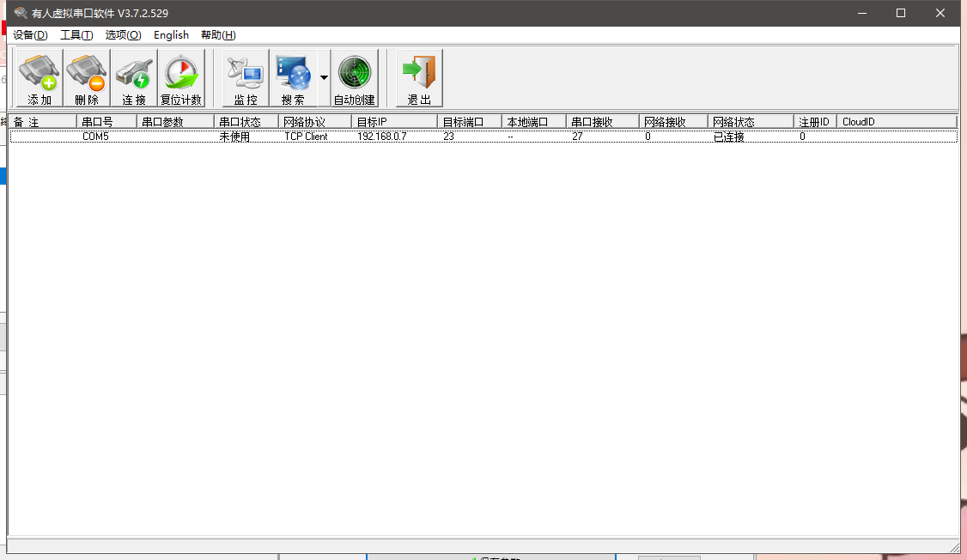The height and width of the screenshot is (560, 967).
Task: Click the 连接 connect icon
Action: pyautogui.click(x=134, y=78)
